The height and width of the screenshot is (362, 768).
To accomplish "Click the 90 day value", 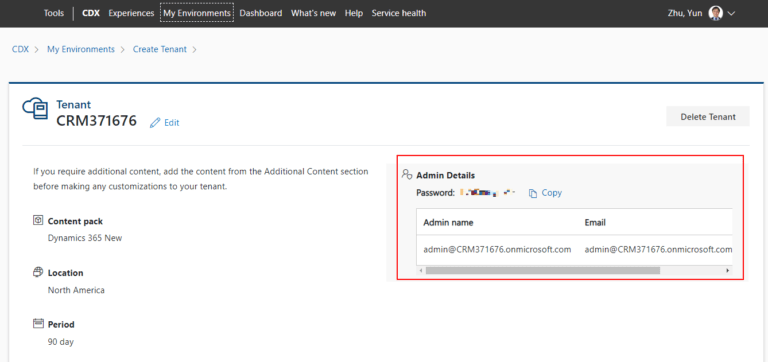I will pyautogui.click(x=61, y=342).
